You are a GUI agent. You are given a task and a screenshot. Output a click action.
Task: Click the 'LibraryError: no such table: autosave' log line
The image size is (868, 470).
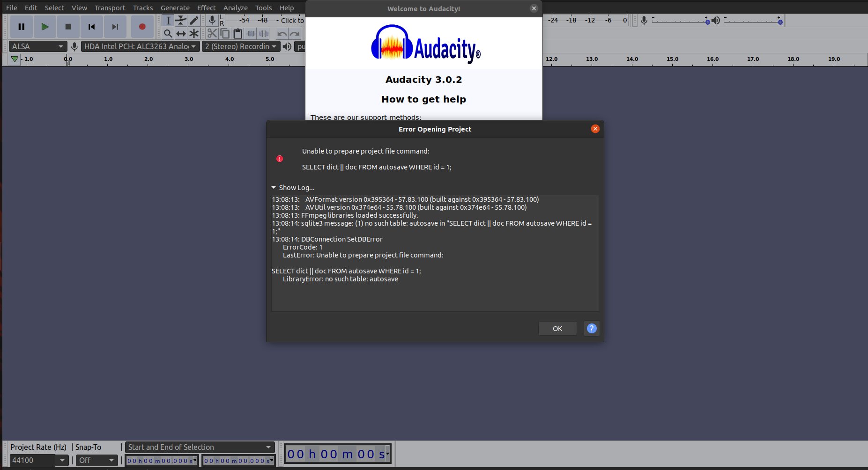point(341,279)
